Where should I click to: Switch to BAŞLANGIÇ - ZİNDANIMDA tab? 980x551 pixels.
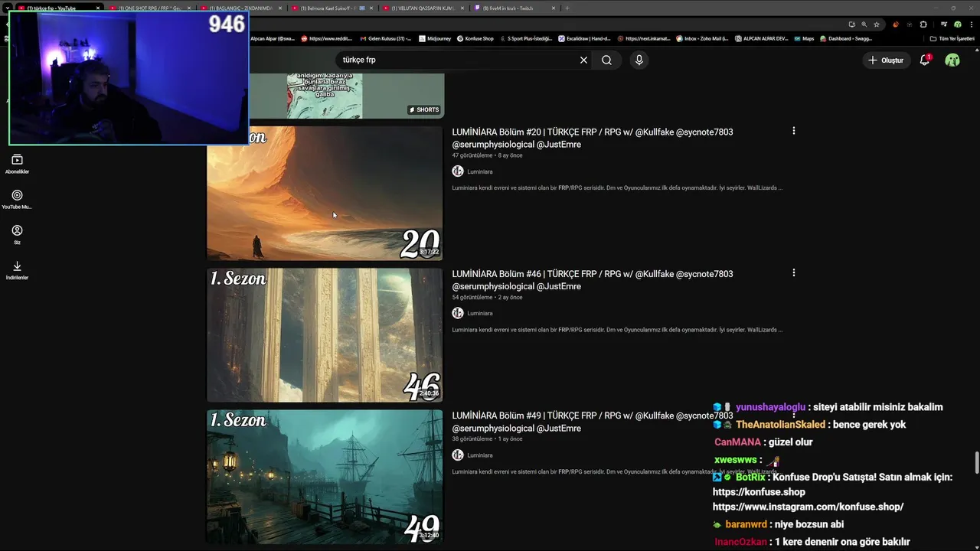[x=240, y=8]
